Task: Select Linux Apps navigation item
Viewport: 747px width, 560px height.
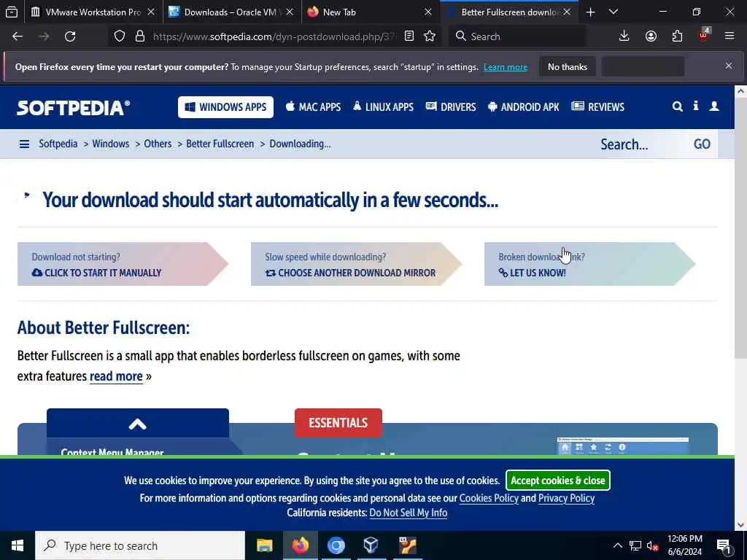Action: (x=384, y=106)
